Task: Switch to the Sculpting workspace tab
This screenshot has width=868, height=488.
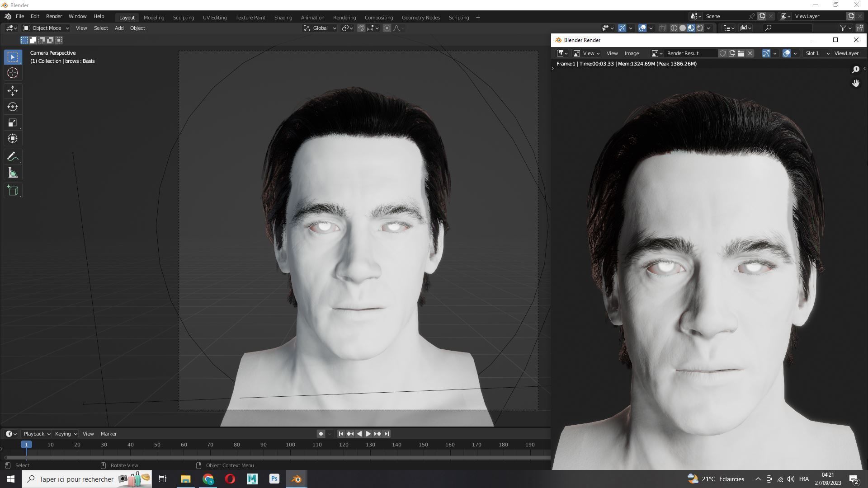Action: click(x=183, y=18)
